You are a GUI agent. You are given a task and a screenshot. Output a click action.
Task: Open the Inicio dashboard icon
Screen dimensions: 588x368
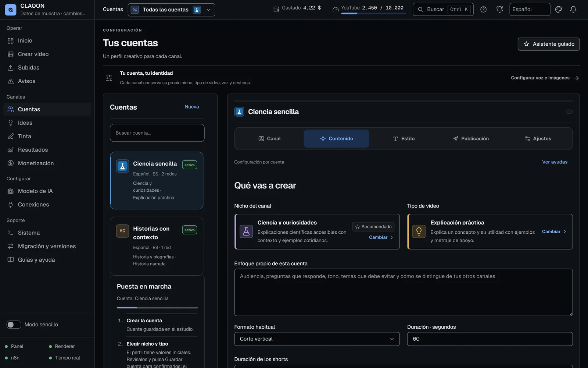point(11,41)
